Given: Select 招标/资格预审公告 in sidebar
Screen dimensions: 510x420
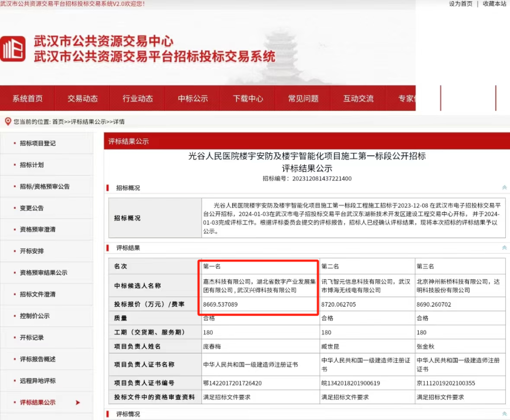Looking at the screenshot, I should 44,187.
